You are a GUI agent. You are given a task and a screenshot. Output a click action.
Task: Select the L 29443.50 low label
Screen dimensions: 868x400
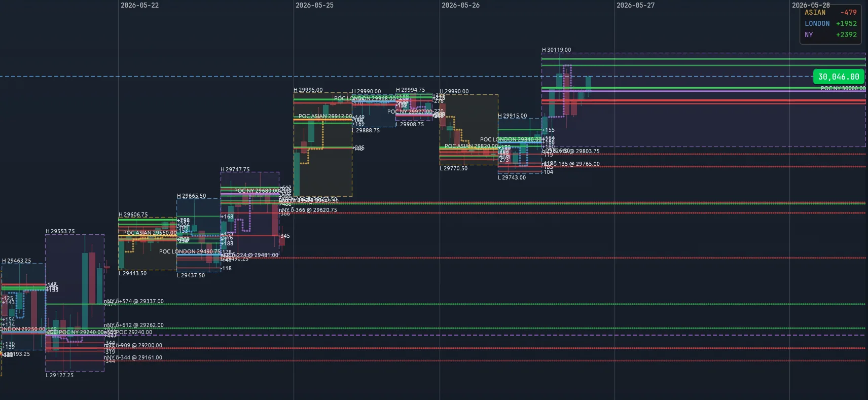tap(132, 273)
